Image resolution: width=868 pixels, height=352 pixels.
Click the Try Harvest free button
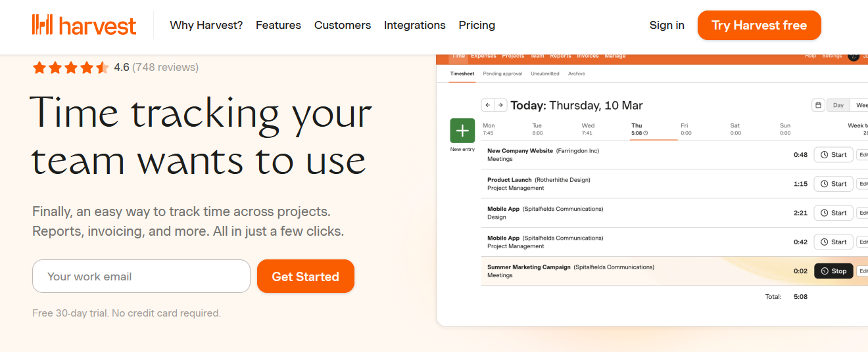759,25
